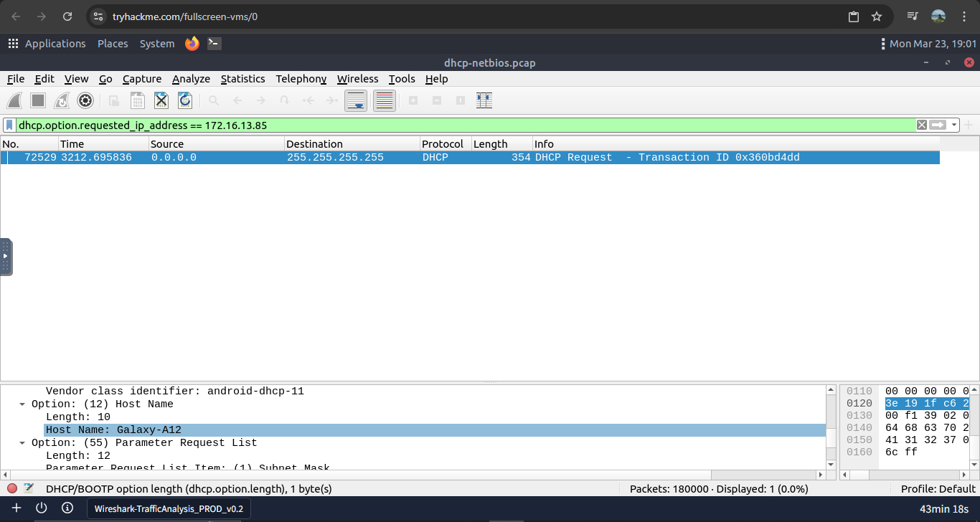The image size is (980, 522).
Task: Go to a specified packet
Action: 285,101
